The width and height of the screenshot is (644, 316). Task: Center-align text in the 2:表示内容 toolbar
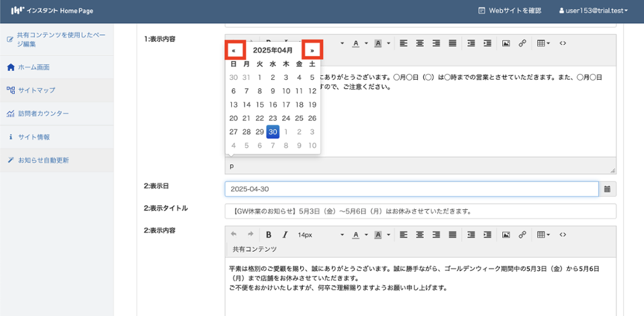[x=420, y=235]
